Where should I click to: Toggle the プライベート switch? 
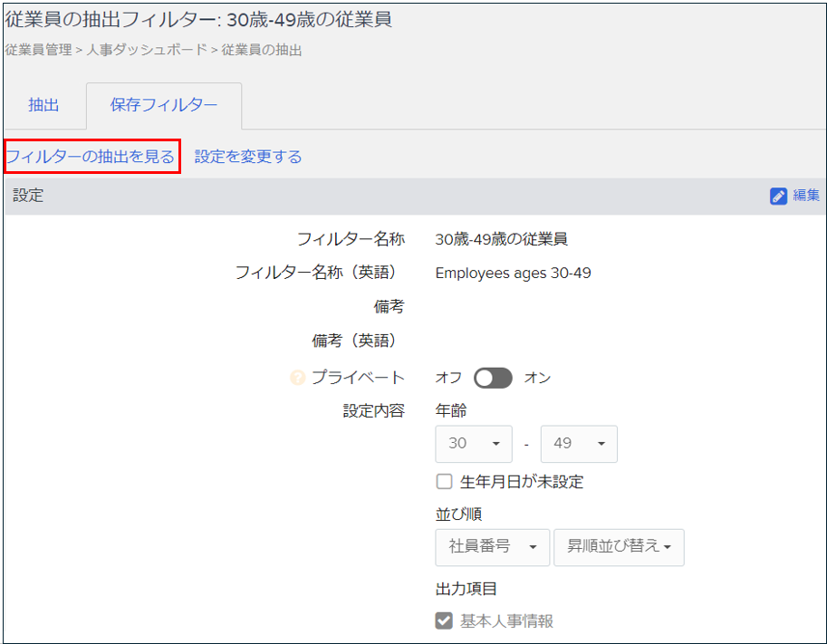[493, 378]
